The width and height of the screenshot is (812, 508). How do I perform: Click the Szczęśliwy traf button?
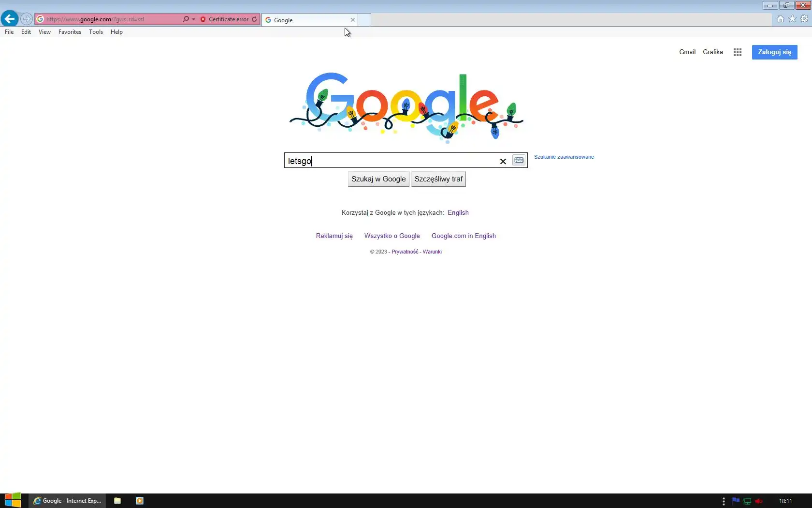tap(438, 179)
